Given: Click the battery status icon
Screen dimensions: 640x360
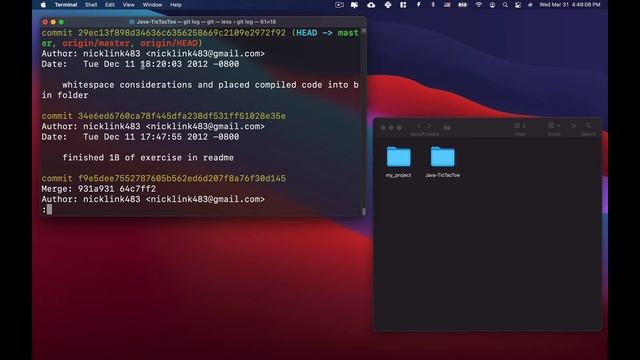Looking at the screenshot, I should (x=462, y=5).
